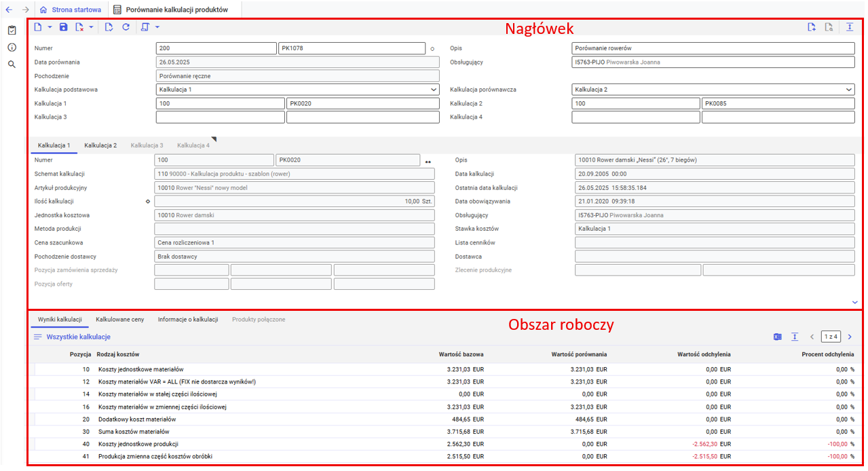This screenshot has width=868, height=471.
Task: Click the Brak dostawcy field
Action: click(x=295, y=257)
